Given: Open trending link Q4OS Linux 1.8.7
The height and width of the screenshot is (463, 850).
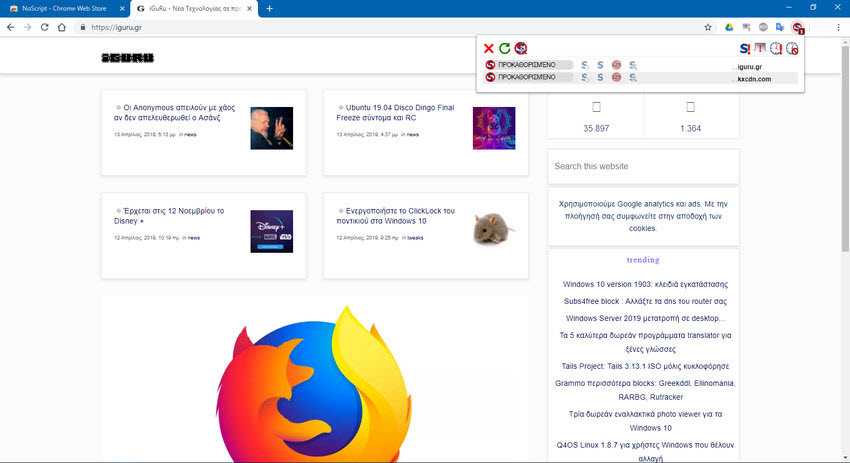Looking at the screenshot, I should pyautogui.click(x=645, y=451).
